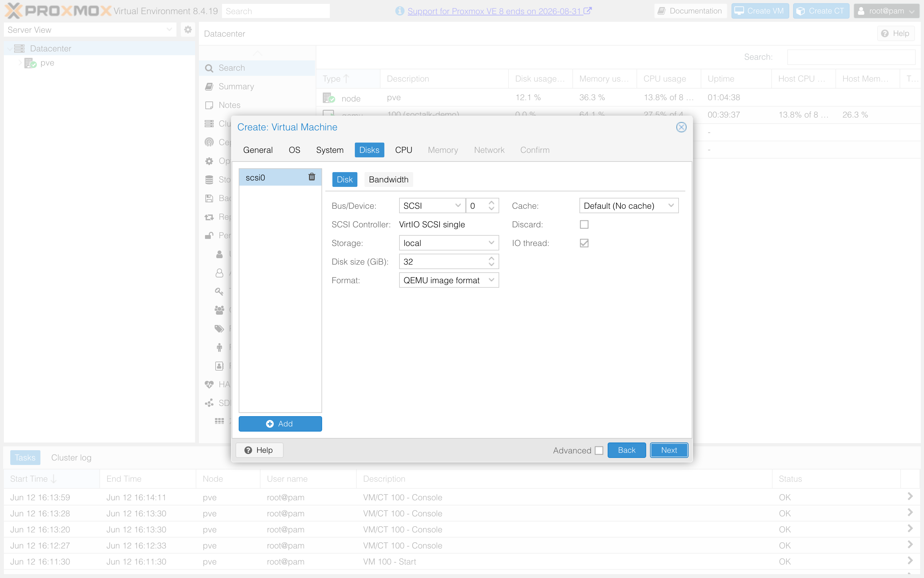Click the Replication icon in sidebar

point(209,217)
